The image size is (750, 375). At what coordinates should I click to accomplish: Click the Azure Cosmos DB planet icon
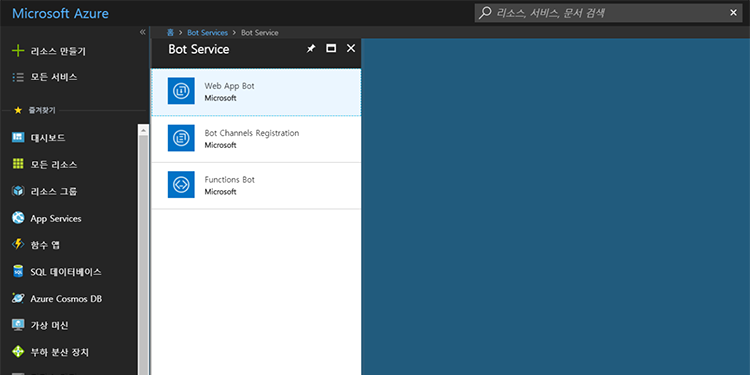click(18, 298)
